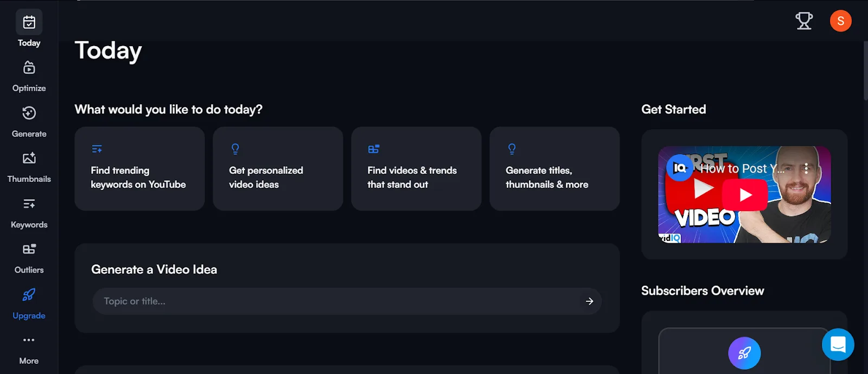Click lightbulb icon on personalized video ideas card
868x374 pixels.
click(235, 149)
